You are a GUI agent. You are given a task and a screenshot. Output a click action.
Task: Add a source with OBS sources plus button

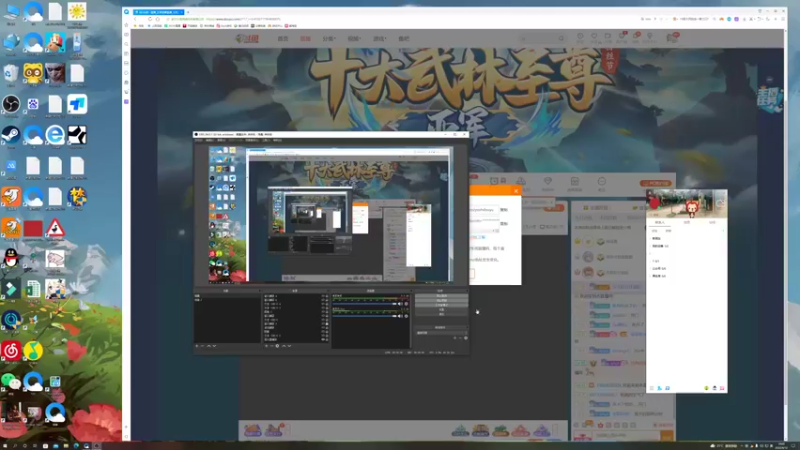[x=266, y=346]
